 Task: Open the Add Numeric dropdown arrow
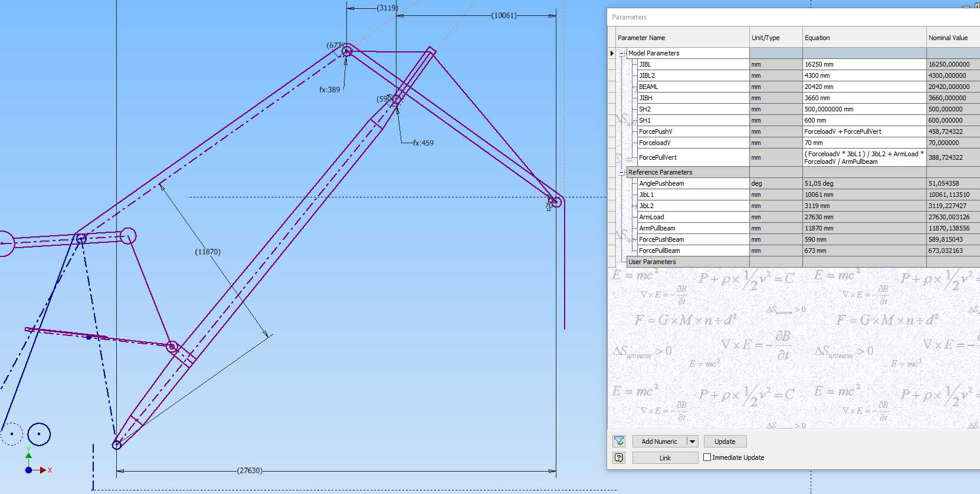[x=693, y=442]
